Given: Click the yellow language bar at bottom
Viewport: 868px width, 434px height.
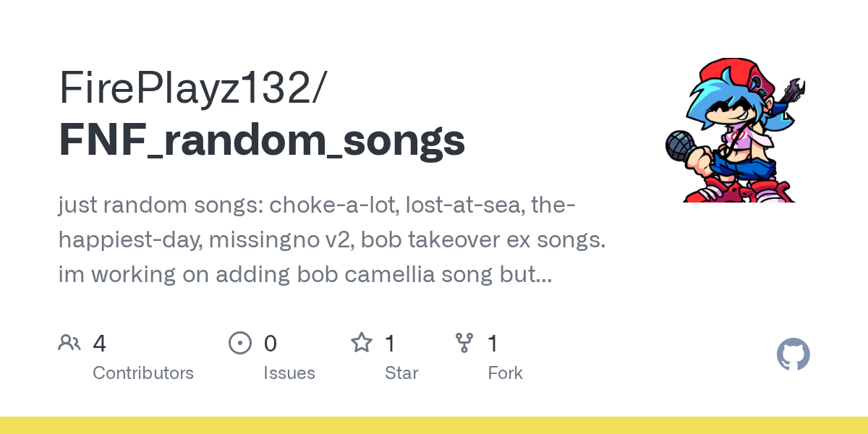Looking at the screenshot, I should tap(434, 425).
